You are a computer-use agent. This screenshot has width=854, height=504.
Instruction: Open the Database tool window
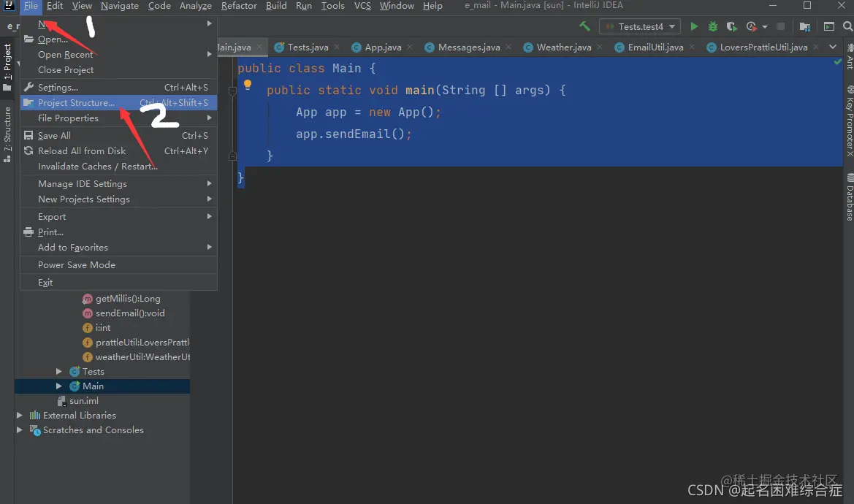(x=850, y=197)
